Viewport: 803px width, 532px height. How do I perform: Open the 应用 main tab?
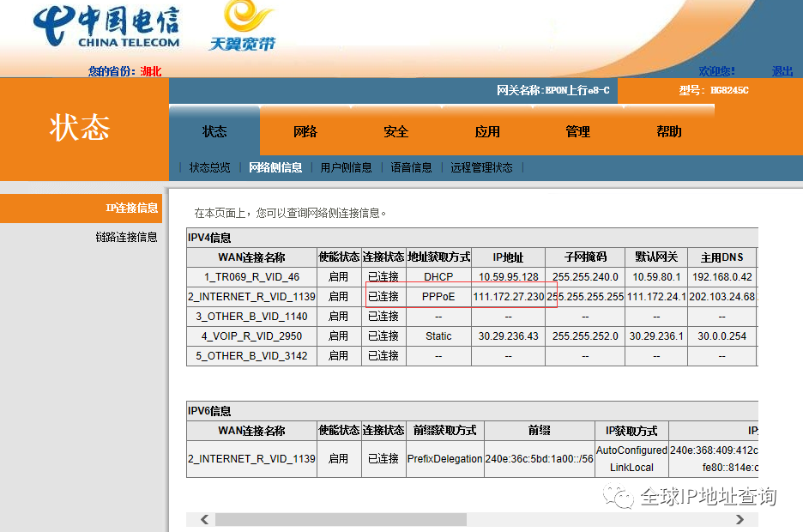tap(487, 131)
